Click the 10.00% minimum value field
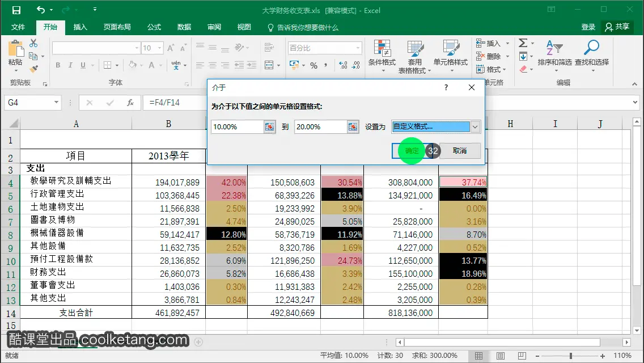This screenshot has height=363, width=644. pyautogui.click(x=238, y=127)
